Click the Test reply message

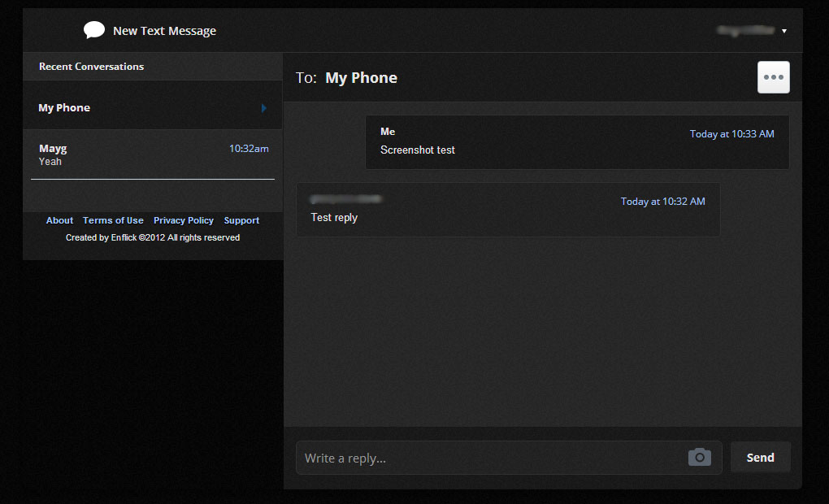pos(334,217)
